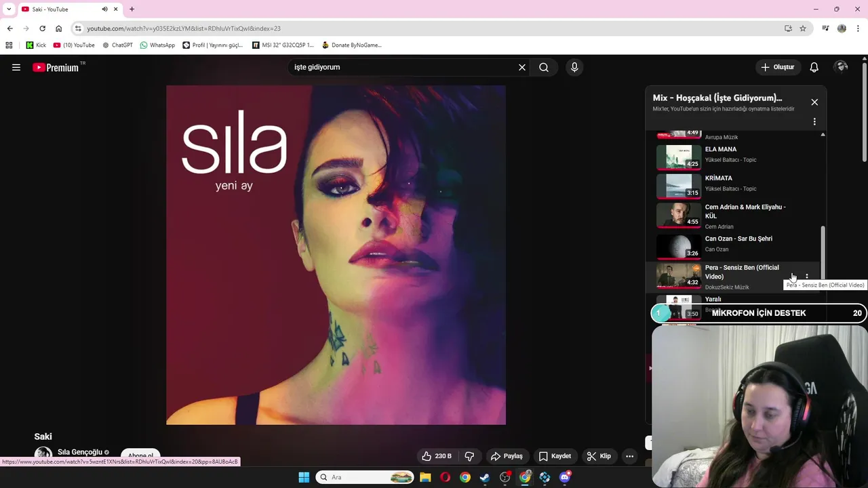This screenshot has width=868, height=488.
Task: Close the Mix playlist panel
Action: 814,102
